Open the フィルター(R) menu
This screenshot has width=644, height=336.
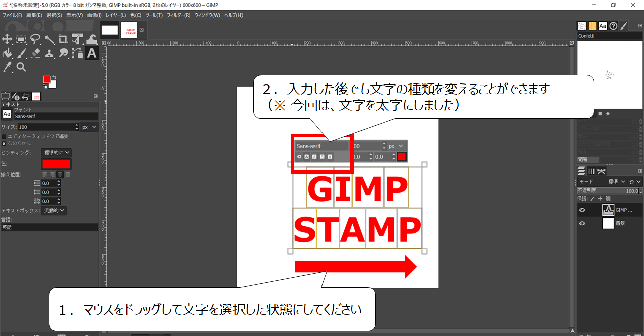(x=178, y=15)
